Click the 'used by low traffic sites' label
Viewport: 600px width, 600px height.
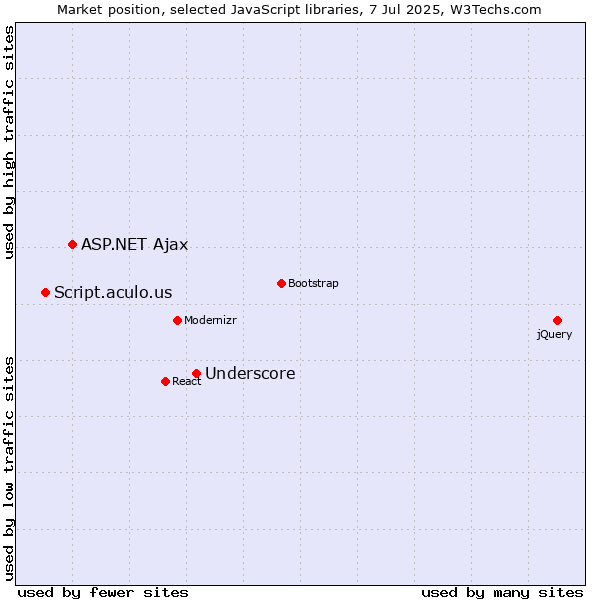tap(9, 469)
